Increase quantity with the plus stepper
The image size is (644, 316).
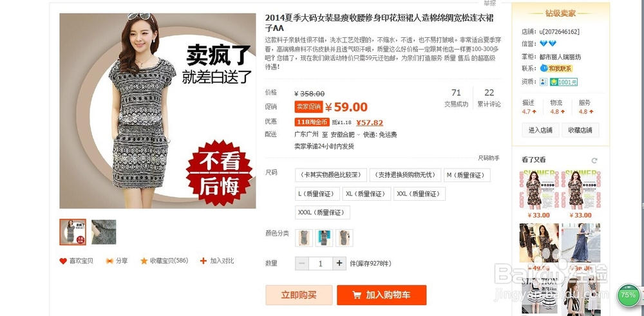339,263
